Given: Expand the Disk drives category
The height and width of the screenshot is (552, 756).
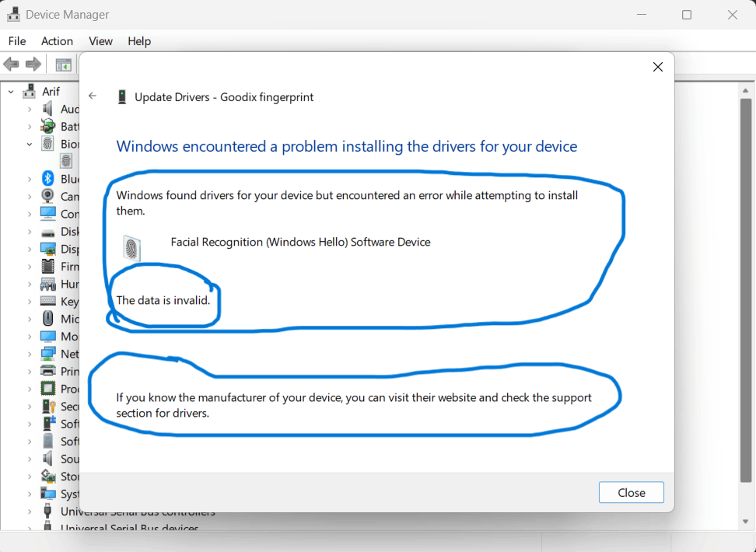Looking at the screenshot, I should 30,232.
